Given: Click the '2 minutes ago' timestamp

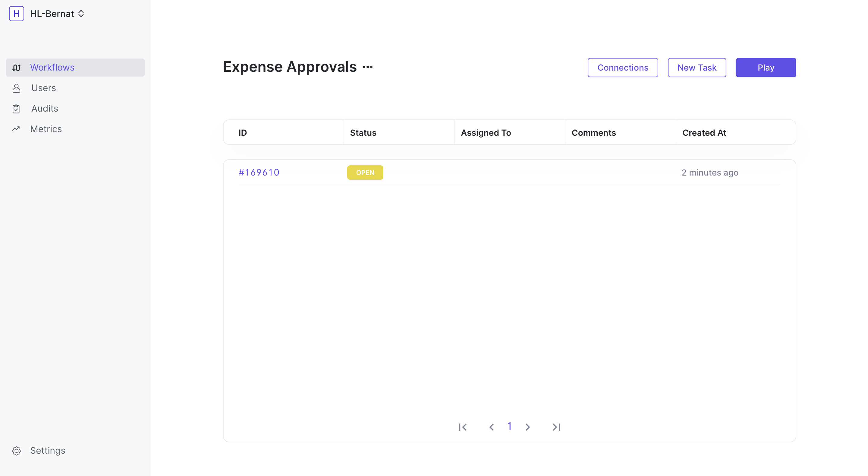Looking at the screenshot, I should point(710,173).
